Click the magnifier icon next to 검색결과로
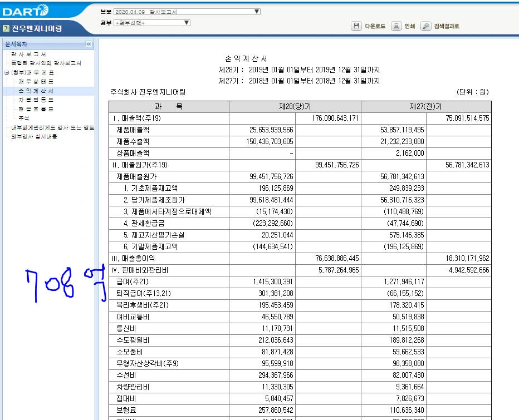 coord(425,26)
